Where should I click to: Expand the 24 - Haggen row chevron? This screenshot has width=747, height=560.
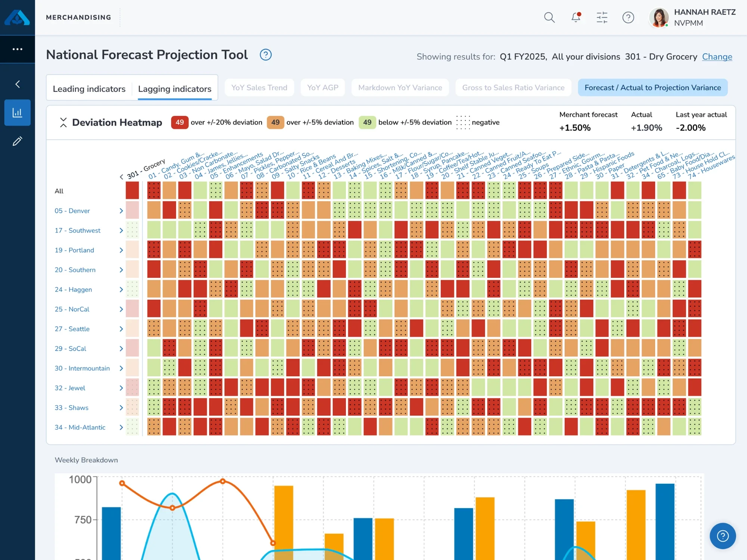[x=121, y=290]
